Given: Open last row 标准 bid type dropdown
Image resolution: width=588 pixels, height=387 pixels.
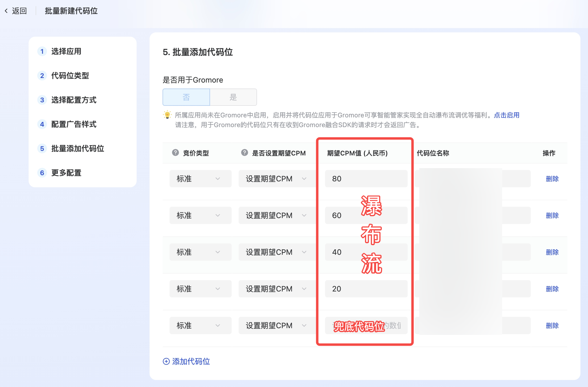Looking at the screenshot, I should click(200, 325).
